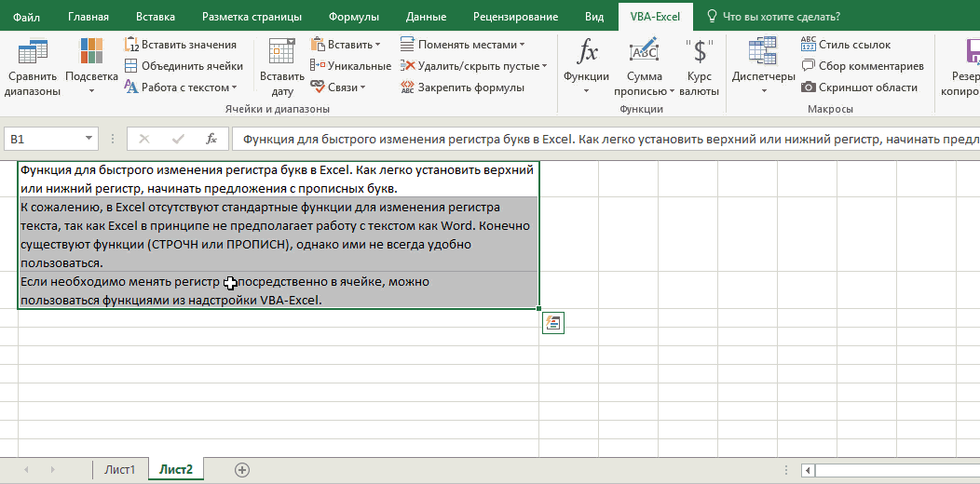Image resolution: width=980 pixels, height=484 pixels.
Task: Open the Вставить clipboard dropdown
Action: click(346, 45)
